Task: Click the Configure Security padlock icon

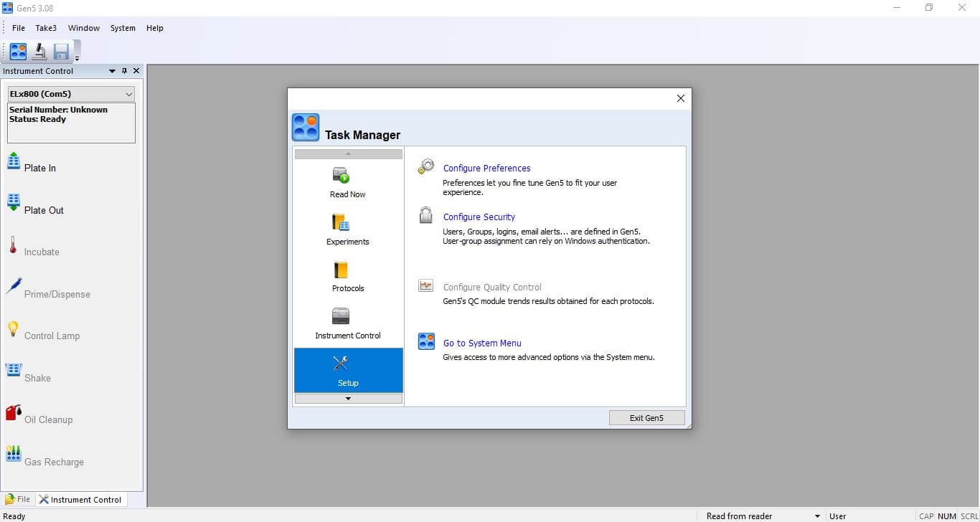Action: tap(426, 215)
